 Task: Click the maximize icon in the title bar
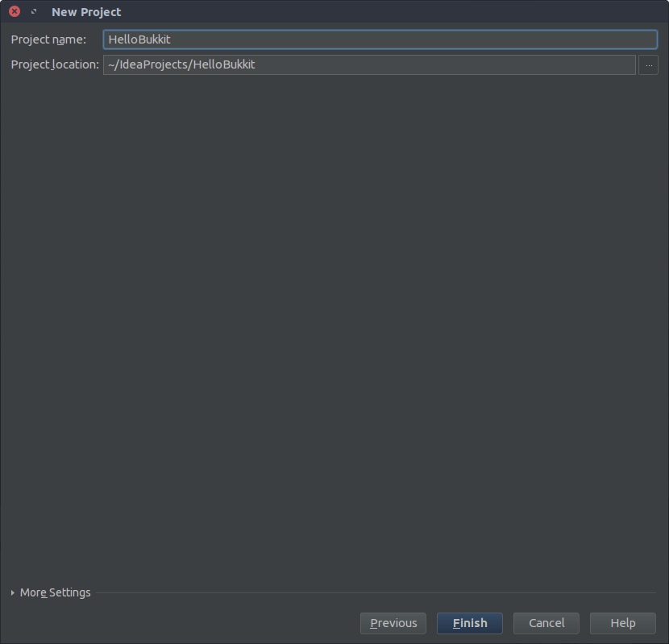(x=34, y=12)
